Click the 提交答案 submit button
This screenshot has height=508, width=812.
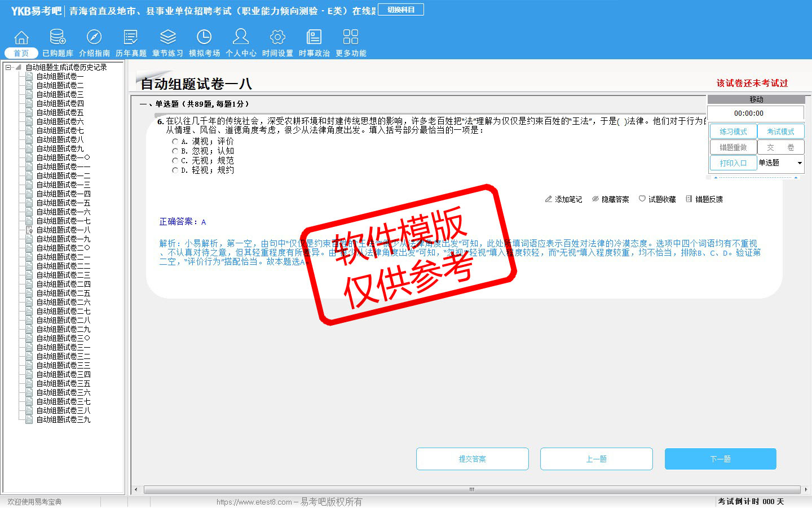(x=472, y=459)
